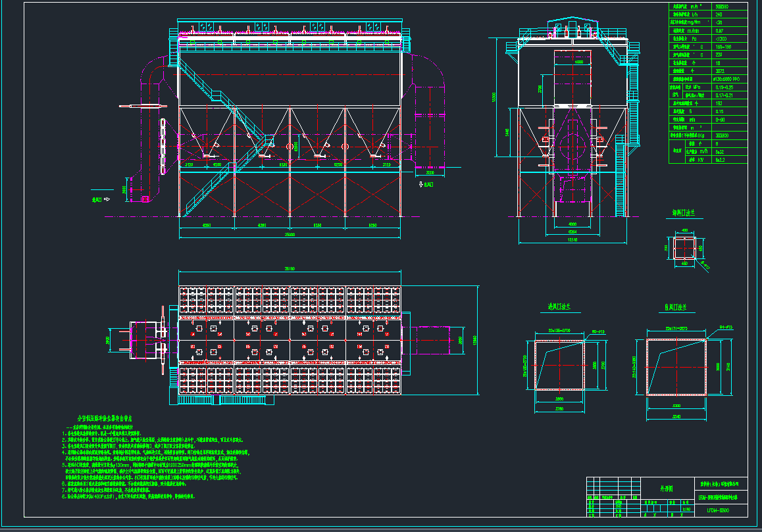This screenshot has height=532, width=762.
Task: Click the lower-right flange detail with 3340 dimension
Action: (x=676, y=367)
